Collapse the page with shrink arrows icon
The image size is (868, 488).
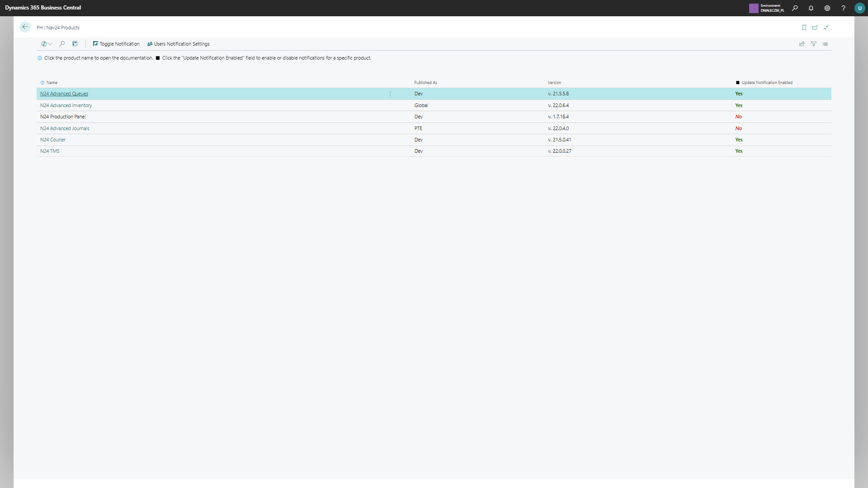tap(826, 28)
